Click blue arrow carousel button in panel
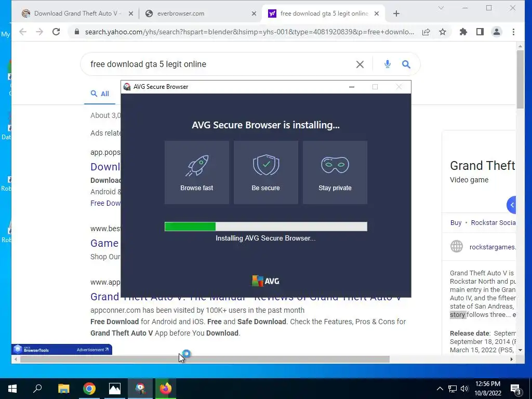Viewport: 532px width, 399px height. (511, 205)
